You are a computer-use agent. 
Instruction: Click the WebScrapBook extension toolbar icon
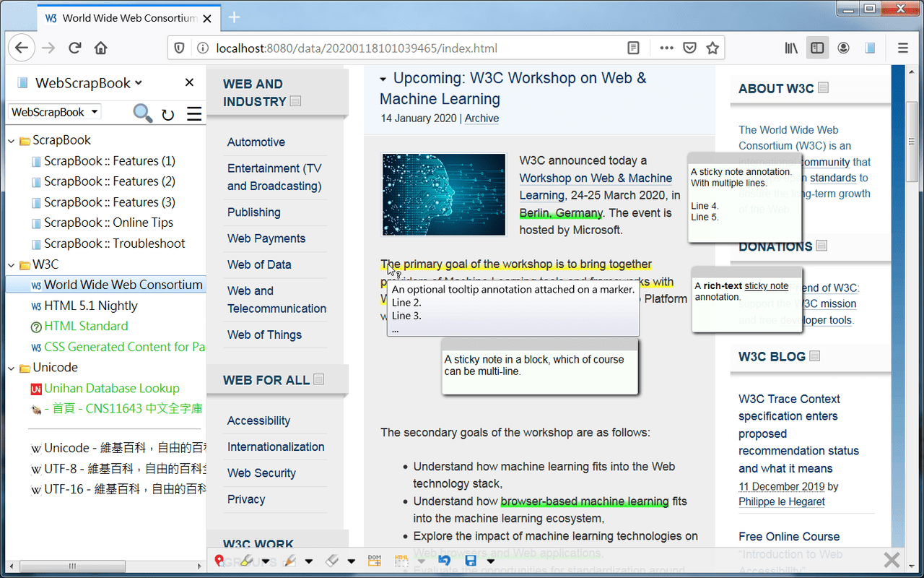[x=870, y=48]
